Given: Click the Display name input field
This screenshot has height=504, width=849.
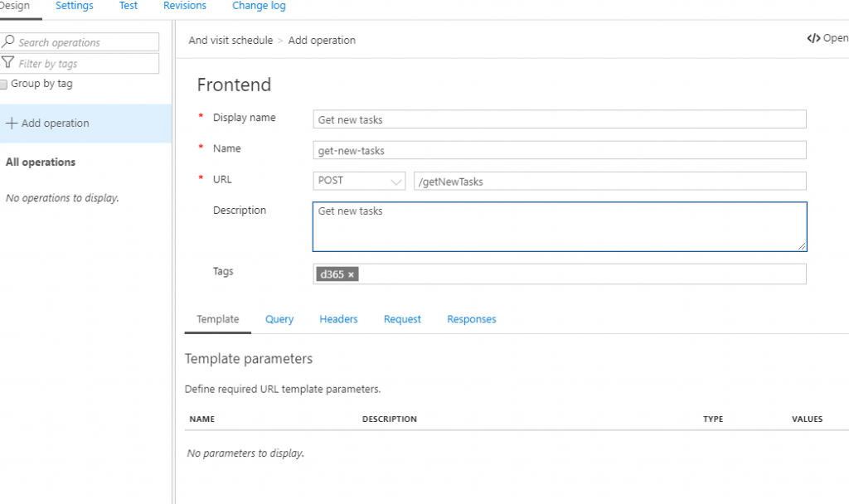Looking at the screenshot, I should pos(560,119).
